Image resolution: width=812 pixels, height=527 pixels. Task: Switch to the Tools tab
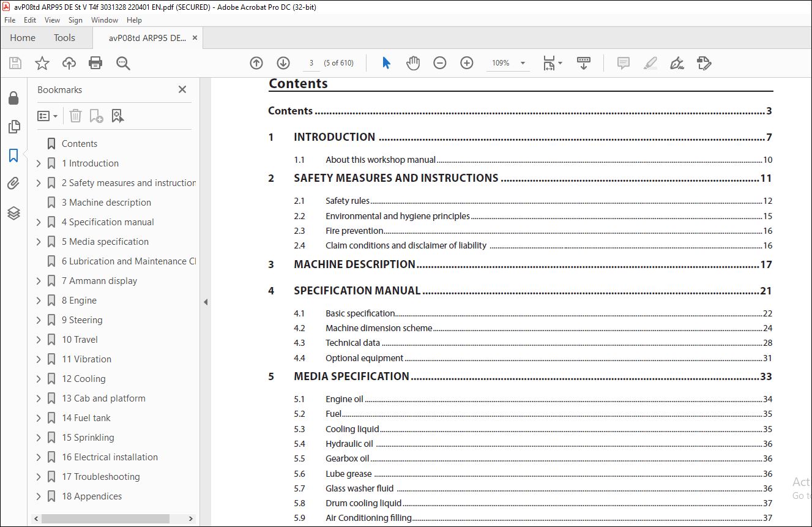64,38
